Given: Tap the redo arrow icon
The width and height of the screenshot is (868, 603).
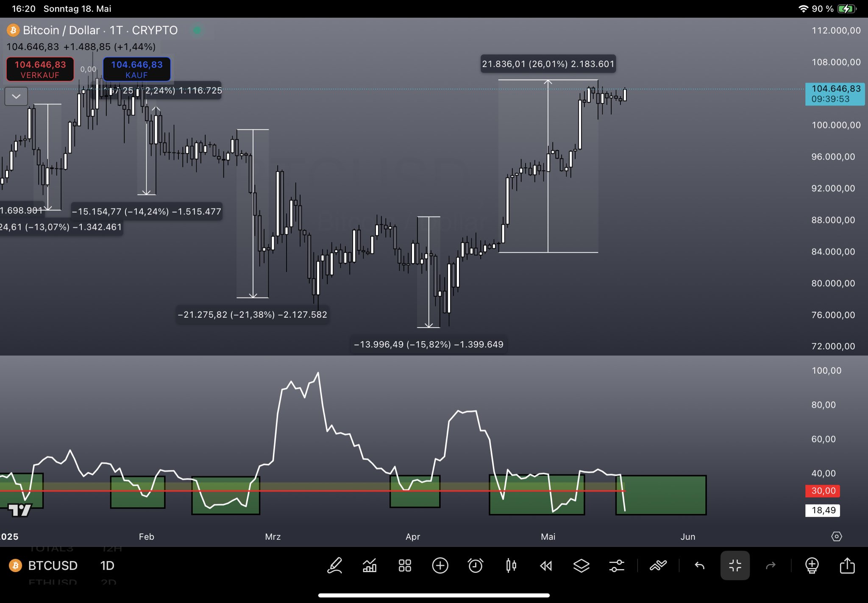Looking at the screenshot, I should (x=770, y=565).
